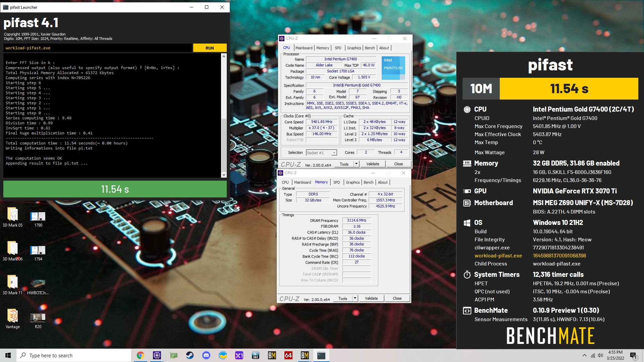
Task: Click Tools button in lower CPU-Z window
Action: tap(343, 298)
